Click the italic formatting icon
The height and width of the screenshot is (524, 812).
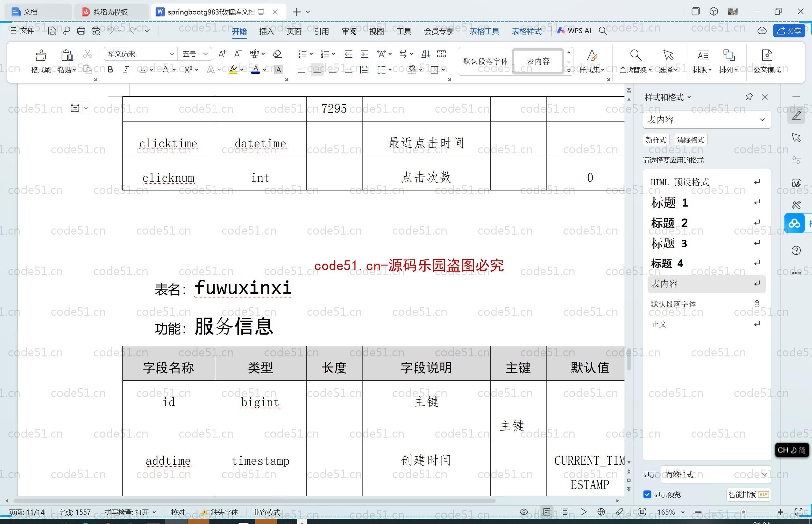[x=127, y=71]
